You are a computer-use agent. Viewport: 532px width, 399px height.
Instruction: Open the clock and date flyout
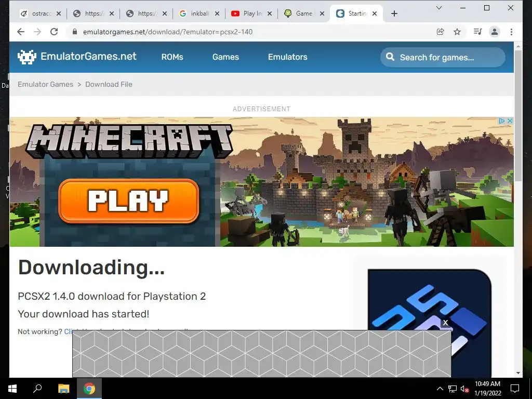(x=487, y=389)
